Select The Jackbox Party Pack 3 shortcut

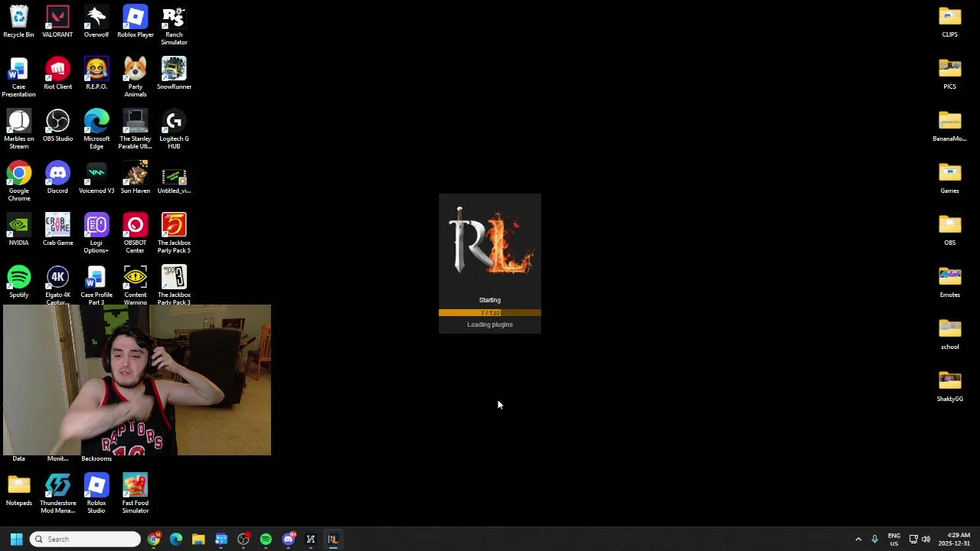click(x=174, y=284)
